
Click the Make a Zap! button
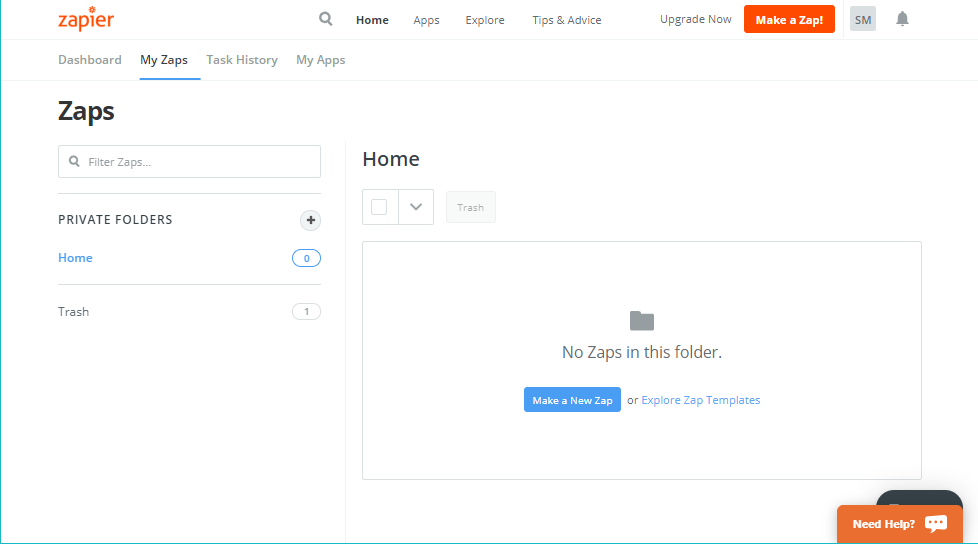(x=789, y=19)
